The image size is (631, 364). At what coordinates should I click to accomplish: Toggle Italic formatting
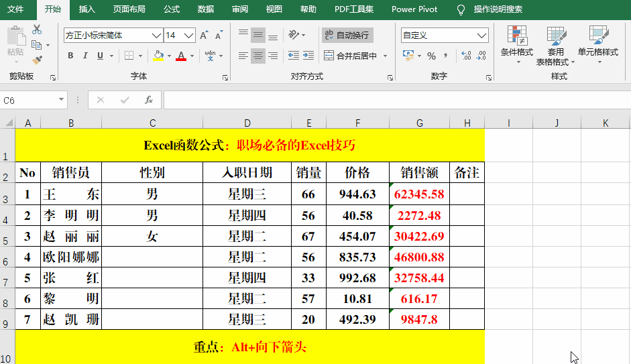pyautogui.click(x=85, y=56)
